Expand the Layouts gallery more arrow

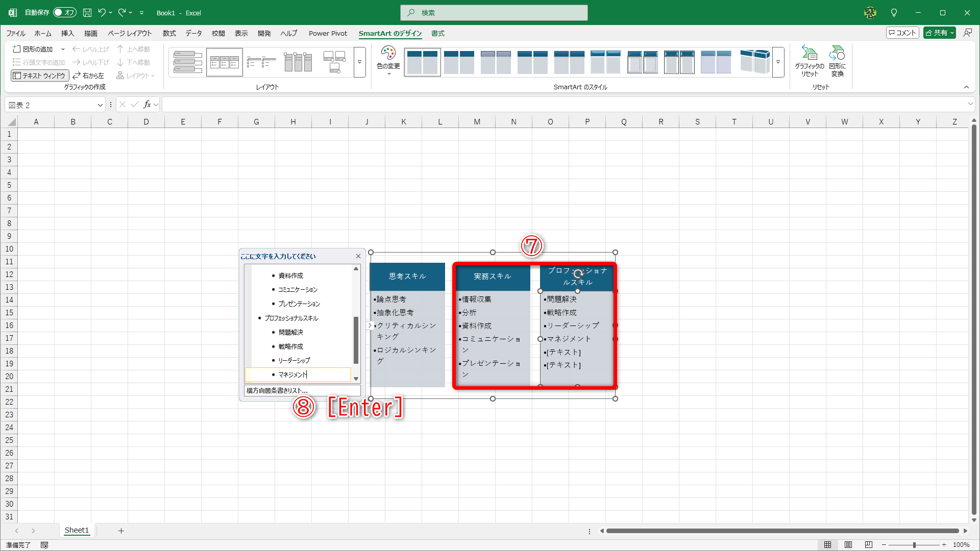(x=359, y=62)
